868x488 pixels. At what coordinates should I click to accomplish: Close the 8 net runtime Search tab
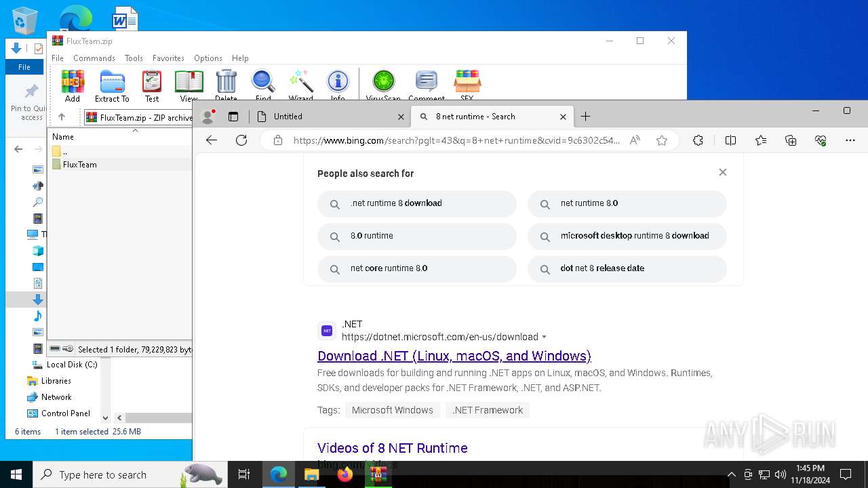pos(563,117)
